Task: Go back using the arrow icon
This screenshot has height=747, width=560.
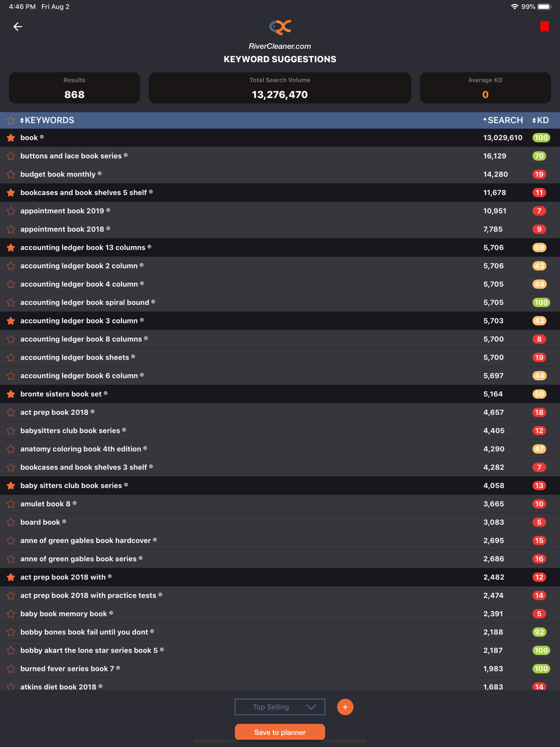Action: click(x=18, y=26)
